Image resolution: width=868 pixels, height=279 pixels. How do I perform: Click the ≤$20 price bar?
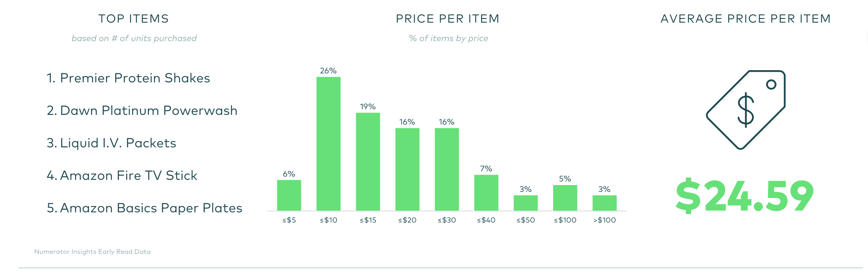coord(407,169)
